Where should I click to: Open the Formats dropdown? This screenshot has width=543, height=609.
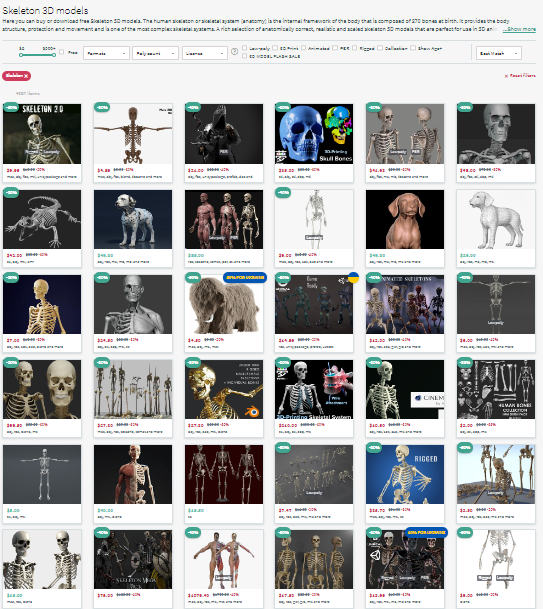pyautogui.click(x=106, y=53)
